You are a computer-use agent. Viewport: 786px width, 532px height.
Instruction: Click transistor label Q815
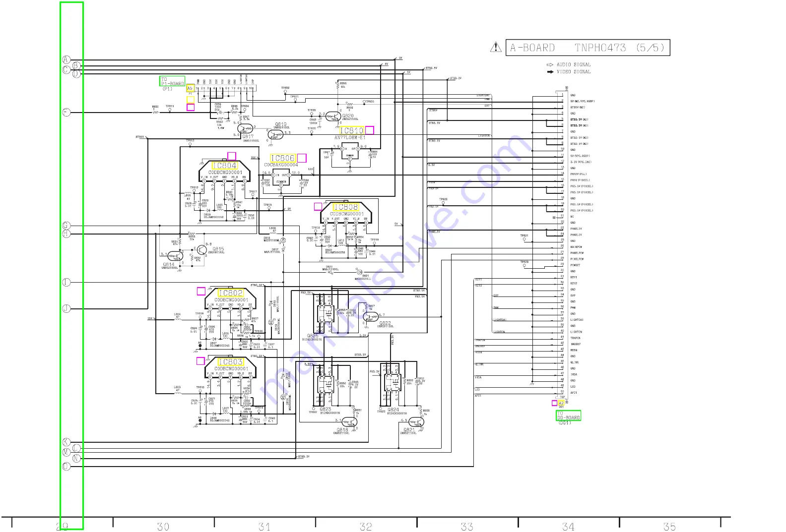[218, 249]
